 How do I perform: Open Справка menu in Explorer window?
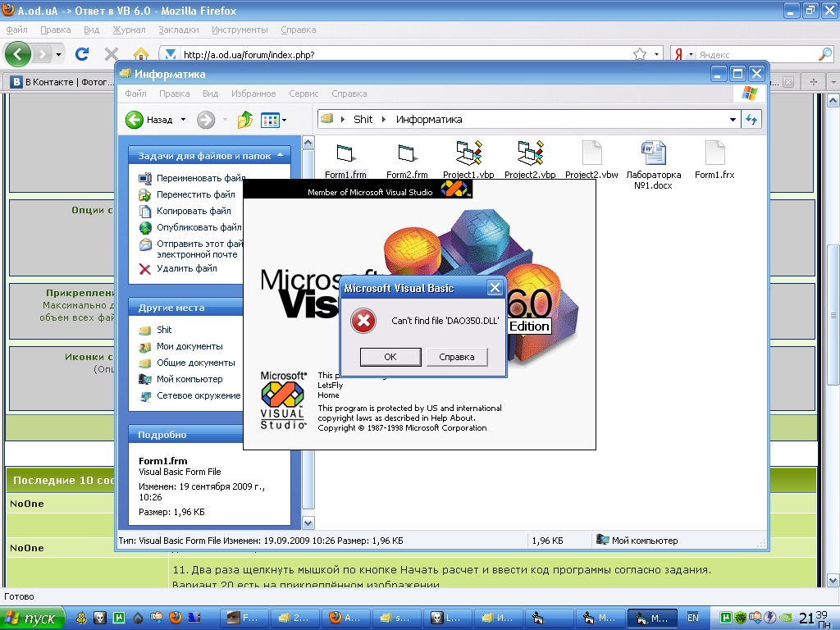pos(349,94)
